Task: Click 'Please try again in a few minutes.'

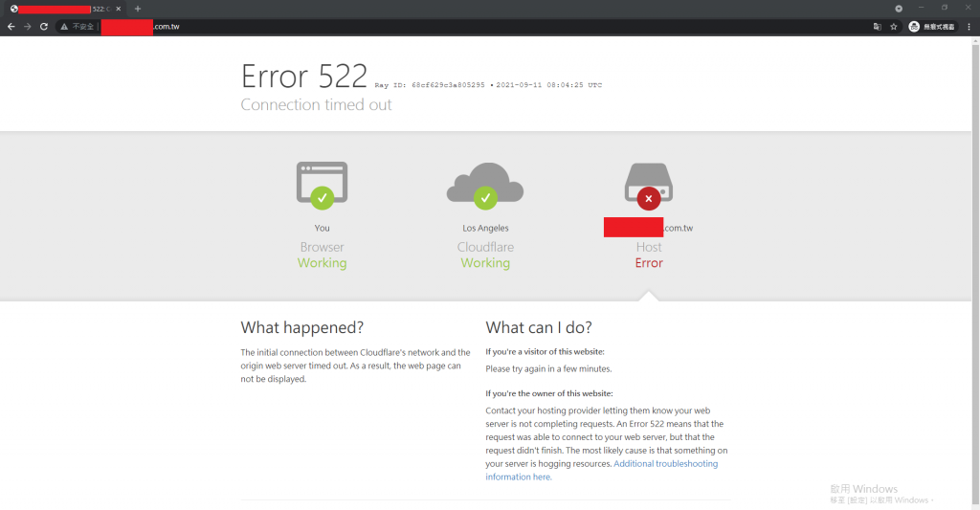Action: pos(548,368)
